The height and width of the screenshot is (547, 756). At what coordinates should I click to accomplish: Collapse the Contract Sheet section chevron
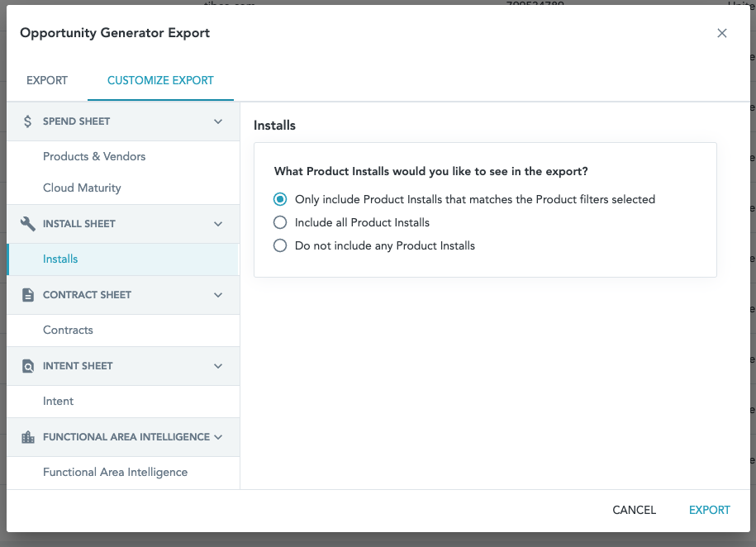[218, 295]
